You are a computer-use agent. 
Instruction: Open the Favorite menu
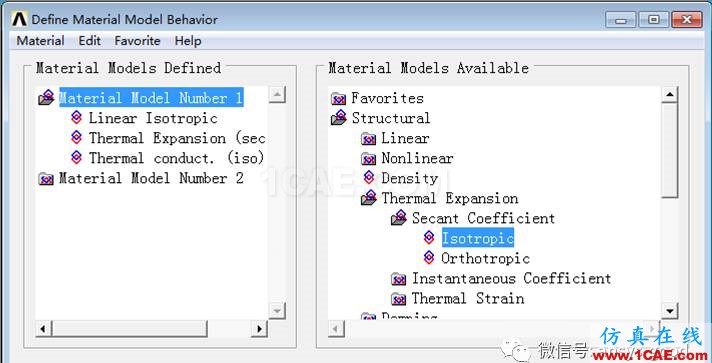137,41
